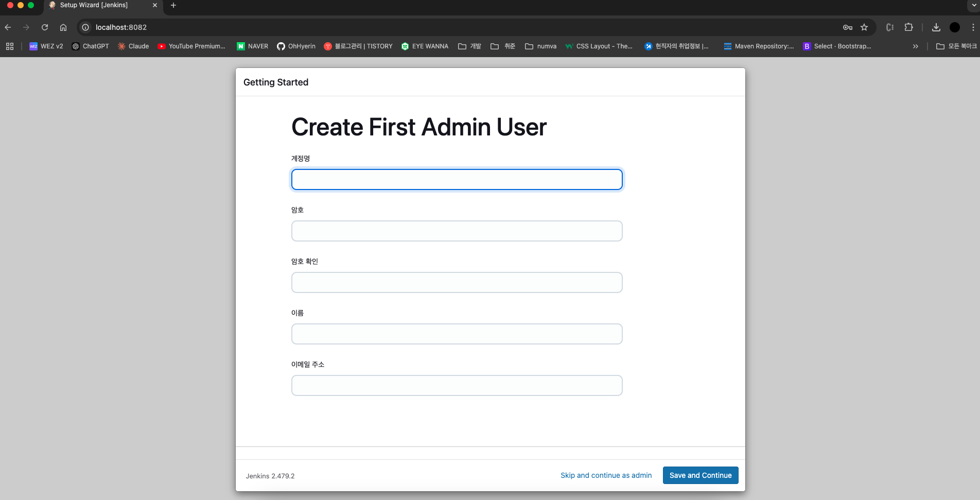Screen dimensions: 980x500
Task: Open the 현직자의 취업정보 bookmark
Action: pyautogui.click(x=676, y=46)
